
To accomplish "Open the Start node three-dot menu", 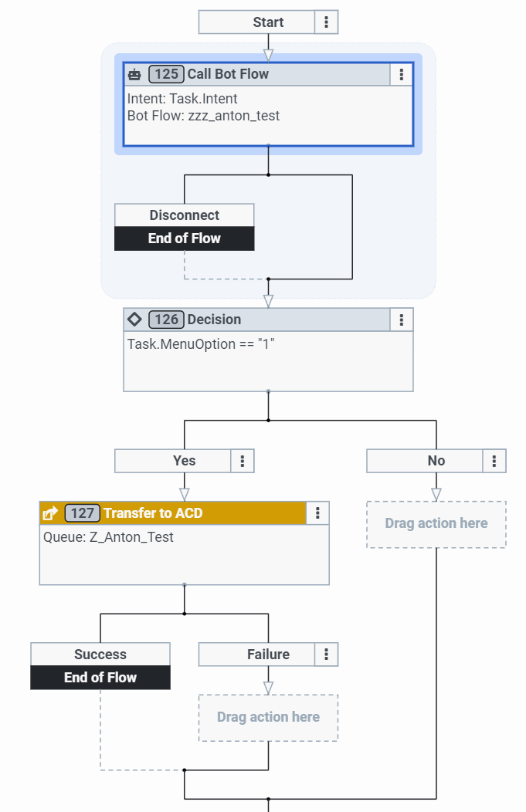I will pyautogui.click(x=327, y=22).
